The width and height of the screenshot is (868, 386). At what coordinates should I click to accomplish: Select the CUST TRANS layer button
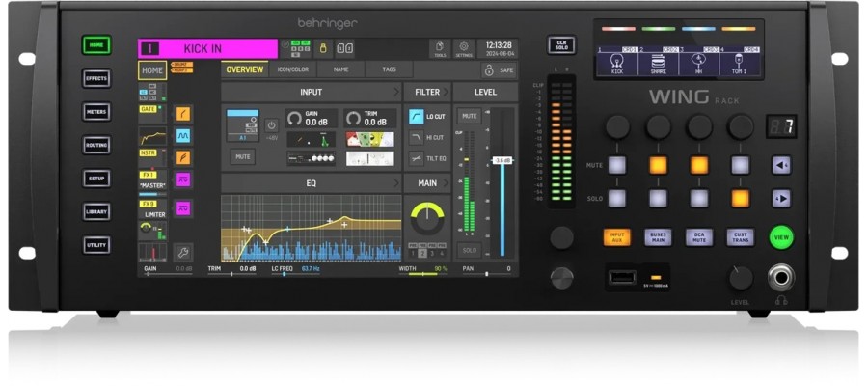(740, 237)
